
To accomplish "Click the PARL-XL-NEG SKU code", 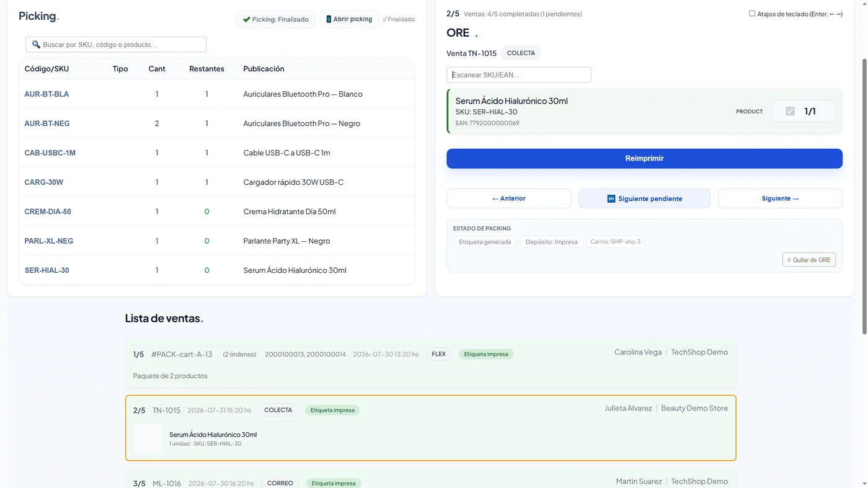I will (x=48, y=241).
